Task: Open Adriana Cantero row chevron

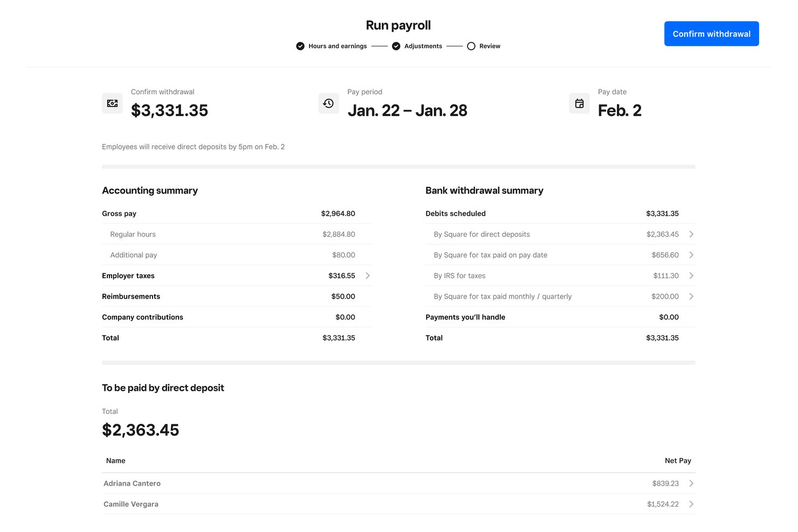Action: [691, 483]
